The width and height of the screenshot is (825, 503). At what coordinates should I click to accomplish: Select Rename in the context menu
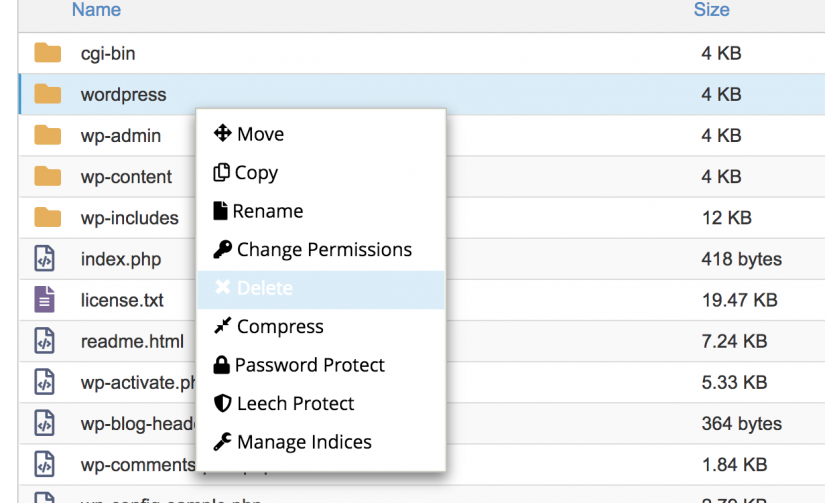click(321, 210)
